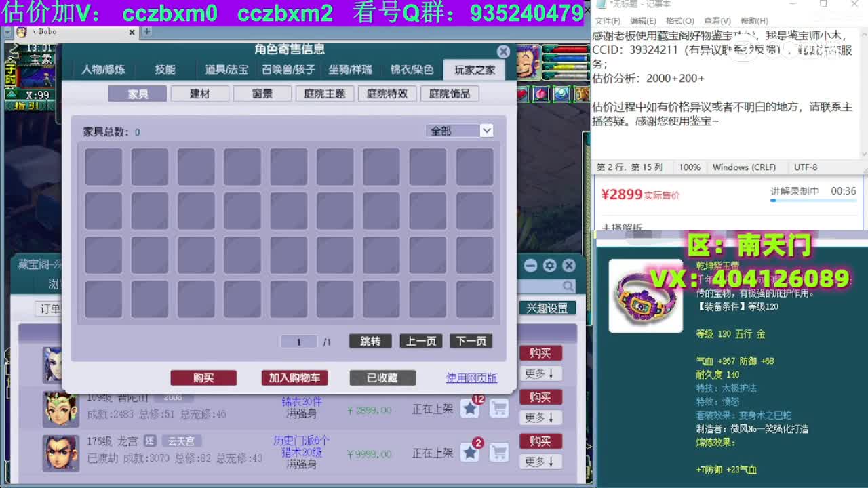
Task: Open Notepad 格式(O) menu
Action: coord(679,21)
